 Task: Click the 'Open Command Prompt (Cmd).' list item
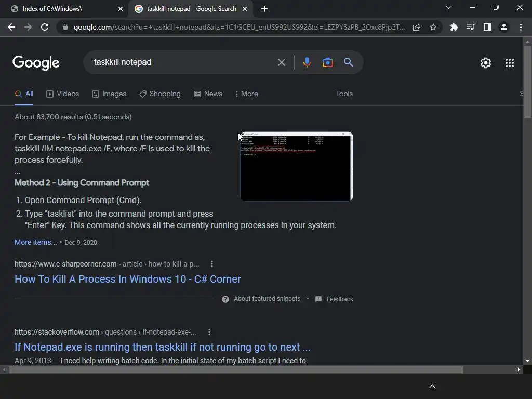click(x=83, y=200)
